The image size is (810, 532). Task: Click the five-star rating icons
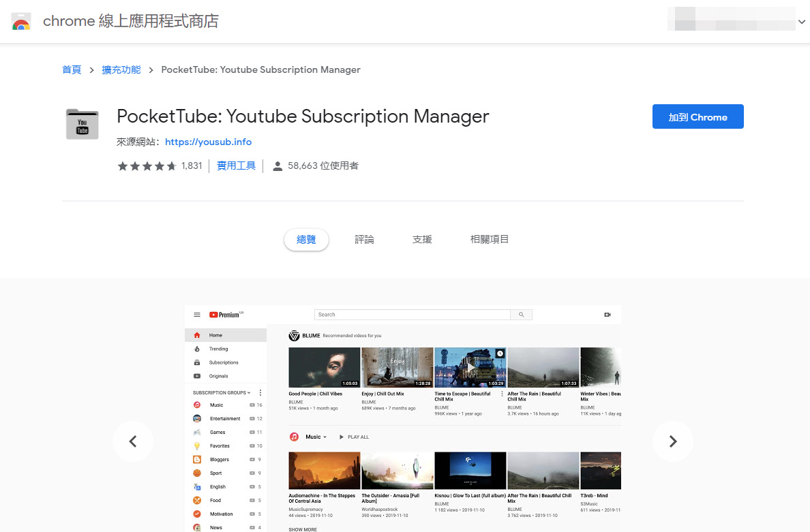pos(147,166)
